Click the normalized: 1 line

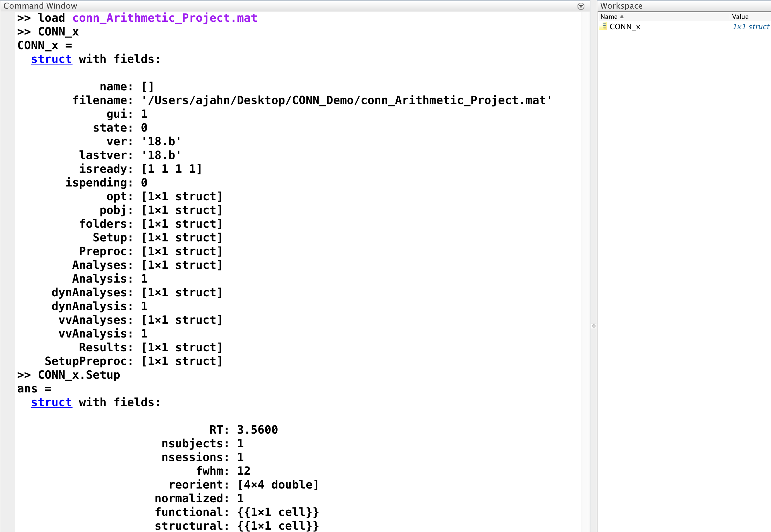click(x=199, y=498)
